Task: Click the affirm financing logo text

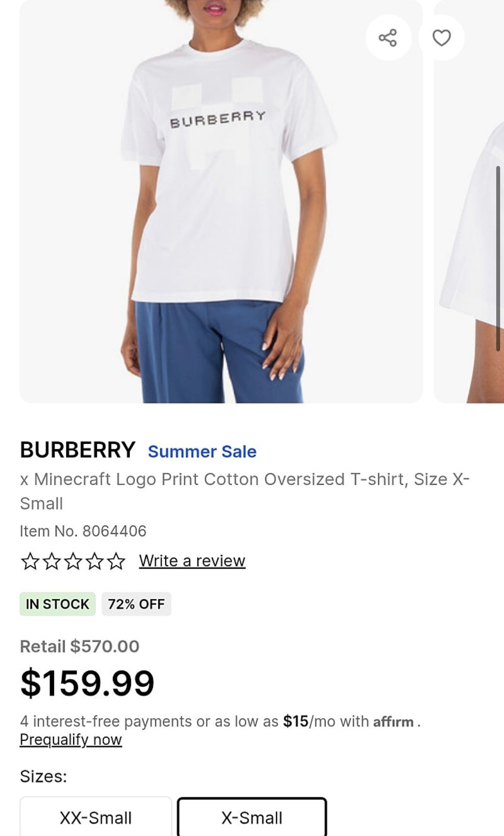Action: (393, 722)
